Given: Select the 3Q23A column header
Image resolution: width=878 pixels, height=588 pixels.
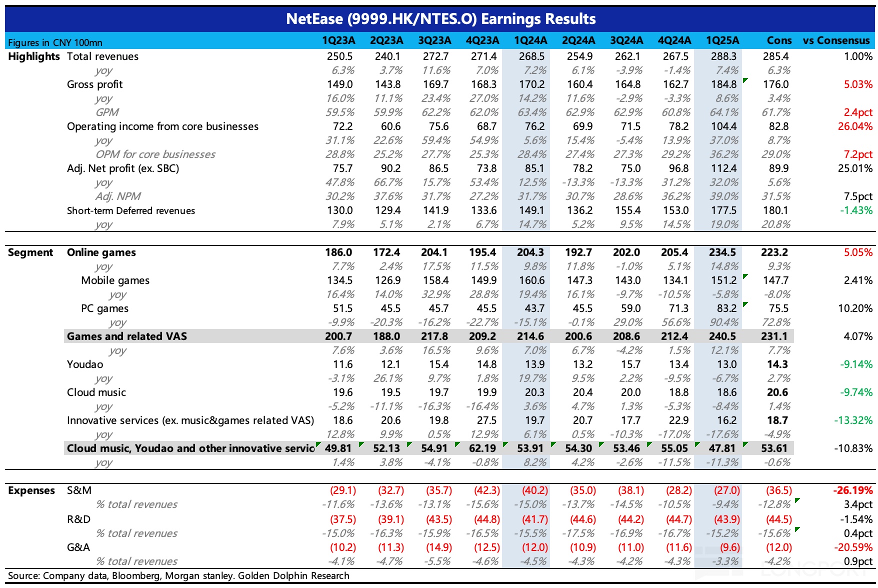Looking at the screenshot, I should (434, 40).
